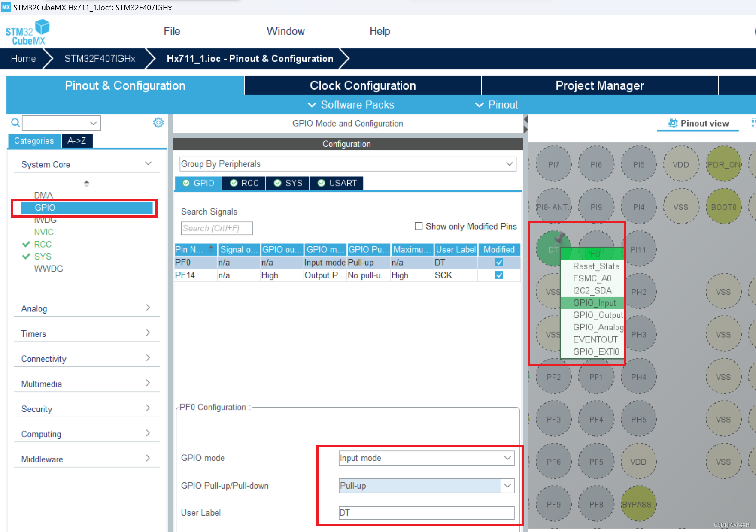
Task: Toggle the Modified checkbox for PF0 row
Action: coord(499,262)
